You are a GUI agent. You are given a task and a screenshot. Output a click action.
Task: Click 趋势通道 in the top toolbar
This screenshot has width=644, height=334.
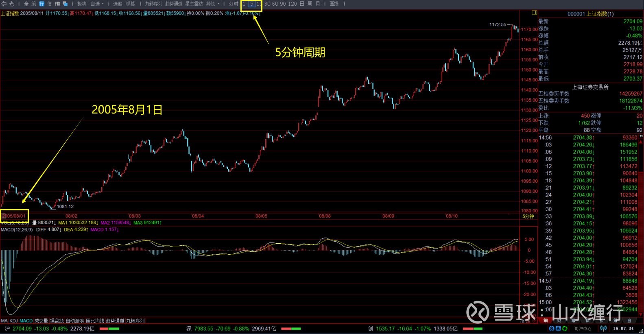point(174,4)
